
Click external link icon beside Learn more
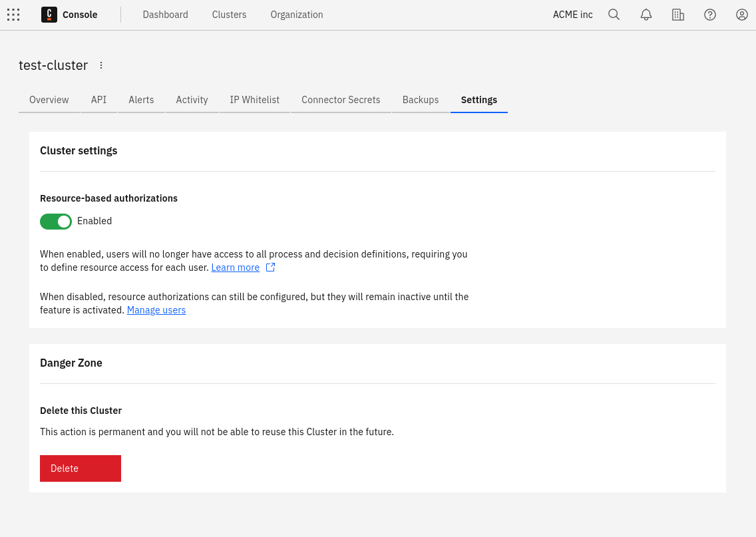tap(270, 268)
